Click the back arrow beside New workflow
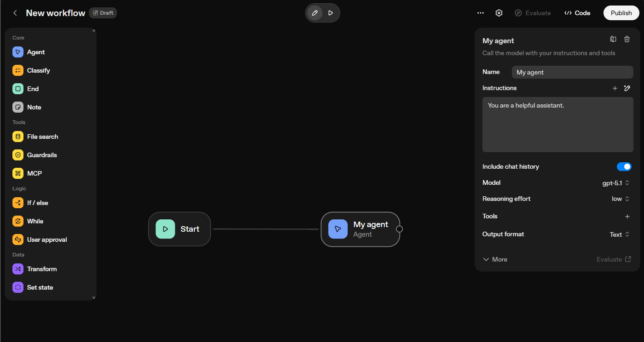 click(x=15, y=13)
